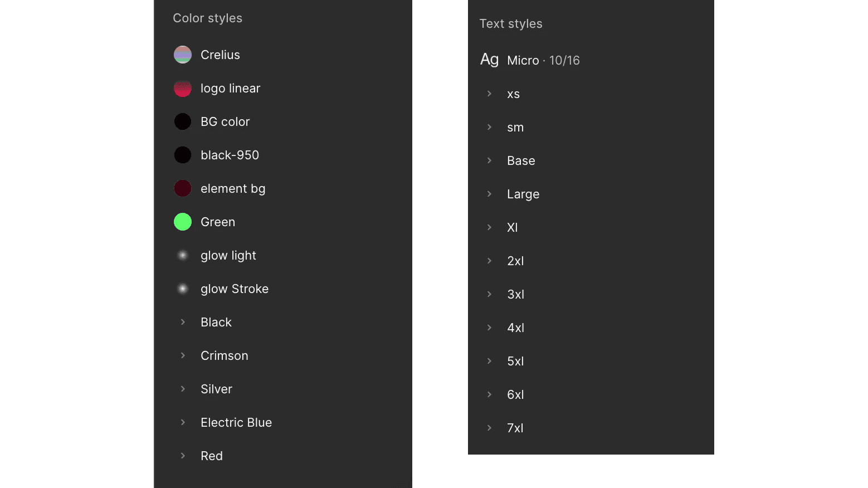Click the BG color style swatch
Image resolution: width=868 pixels, height=488 pixels.
pyautogui.click(x=183, y=121)
